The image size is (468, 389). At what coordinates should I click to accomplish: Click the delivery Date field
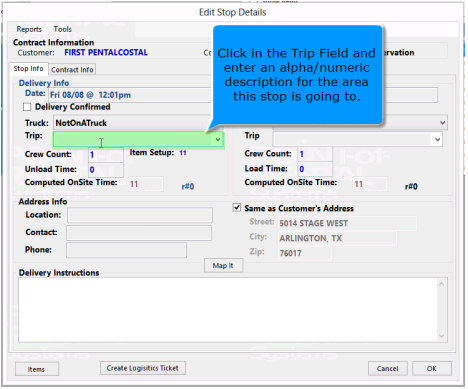coord(130,95)
